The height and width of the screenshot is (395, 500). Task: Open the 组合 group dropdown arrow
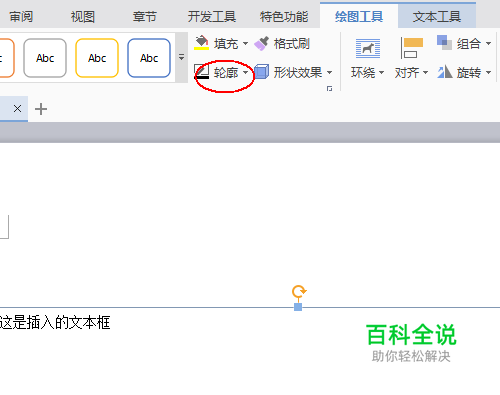point(488,43)
